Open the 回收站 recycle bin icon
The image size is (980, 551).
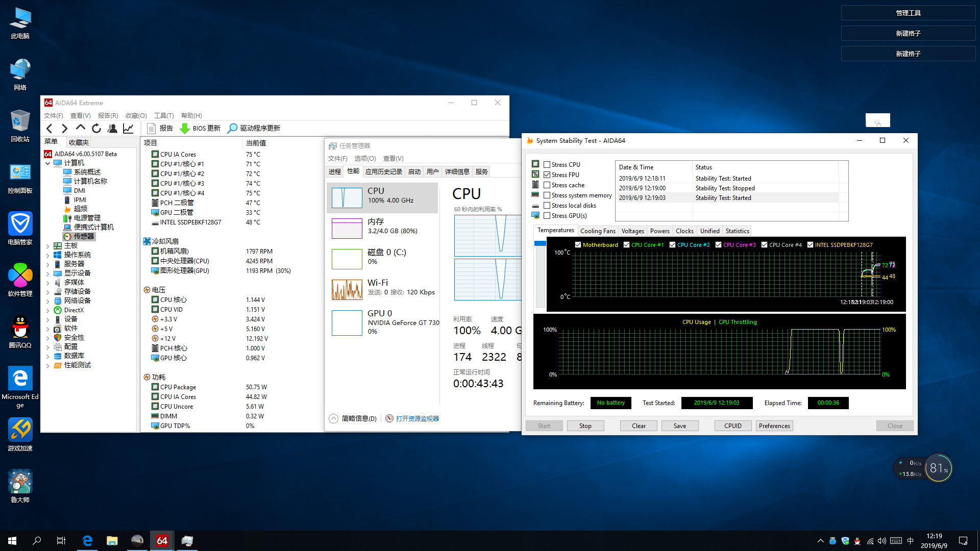(x=20, y=127)
